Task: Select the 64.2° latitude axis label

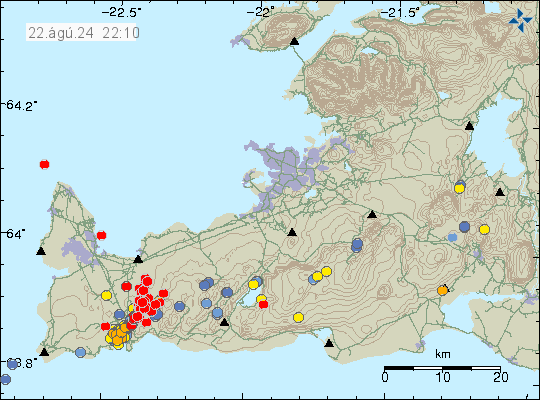Action: [x=20, y=105]
